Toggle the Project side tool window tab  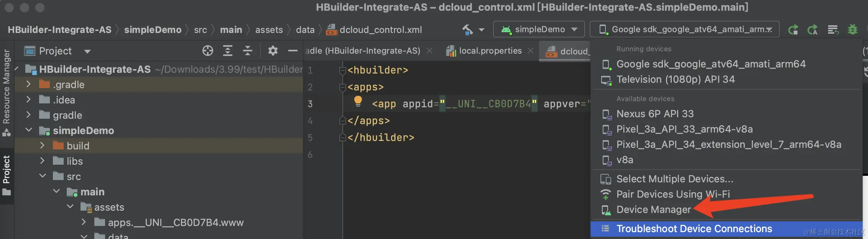pos(7,175)
